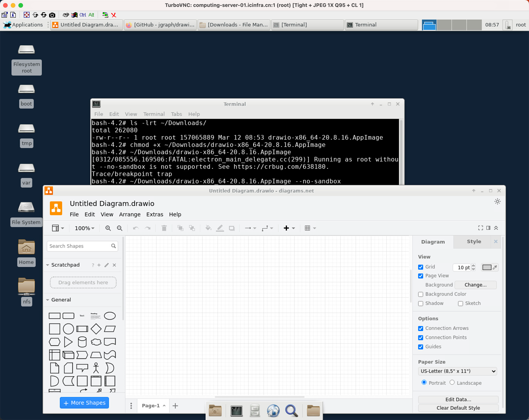
Task: Open the waypoints style dropdown
Action: pyautogui.click(x=267, y=228)
